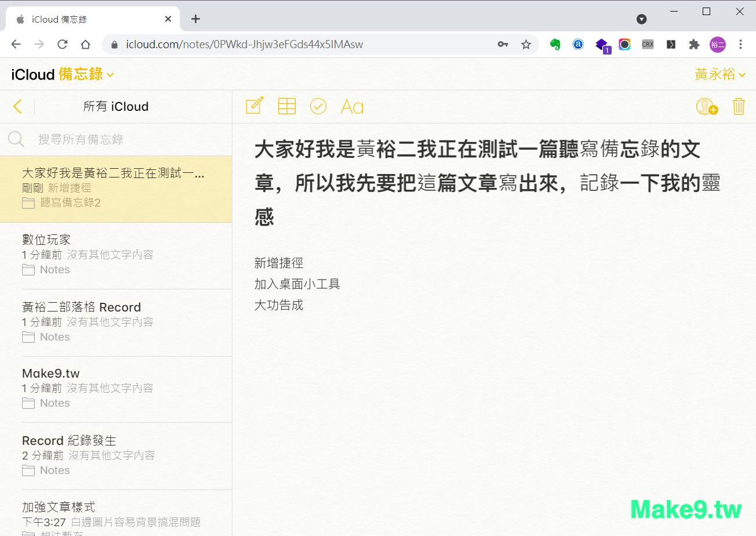
Task: Open the colorful ring extension
Action: click(x=624, y=44)
